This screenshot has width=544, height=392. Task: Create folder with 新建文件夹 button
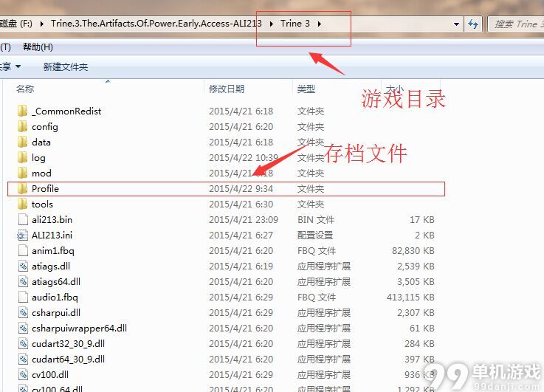point(65,66)
